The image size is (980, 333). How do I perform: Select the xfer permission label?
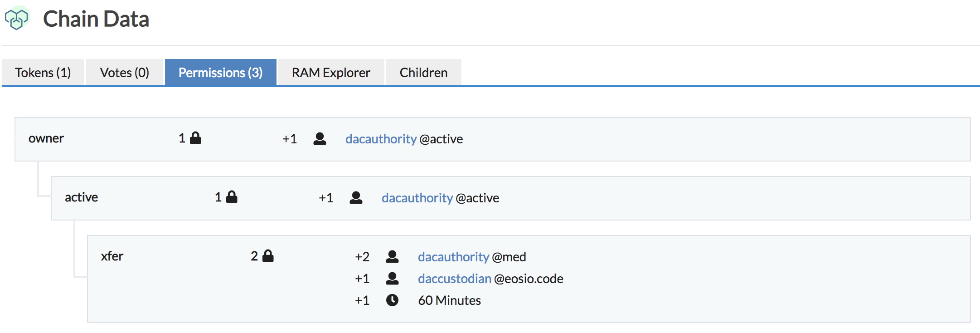pos(112,256)
